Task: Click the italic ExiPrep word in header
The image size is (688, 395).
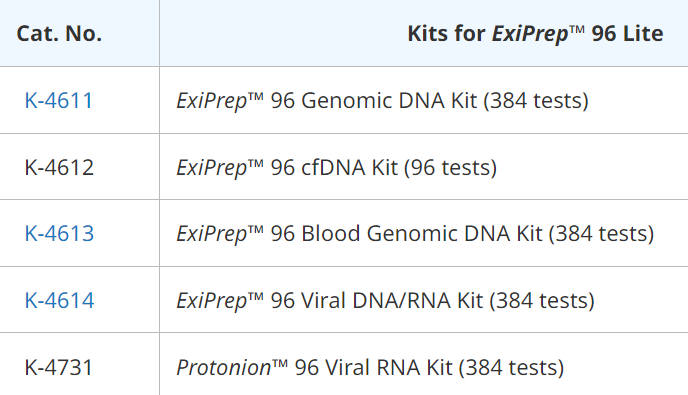Action: [530, 34]
